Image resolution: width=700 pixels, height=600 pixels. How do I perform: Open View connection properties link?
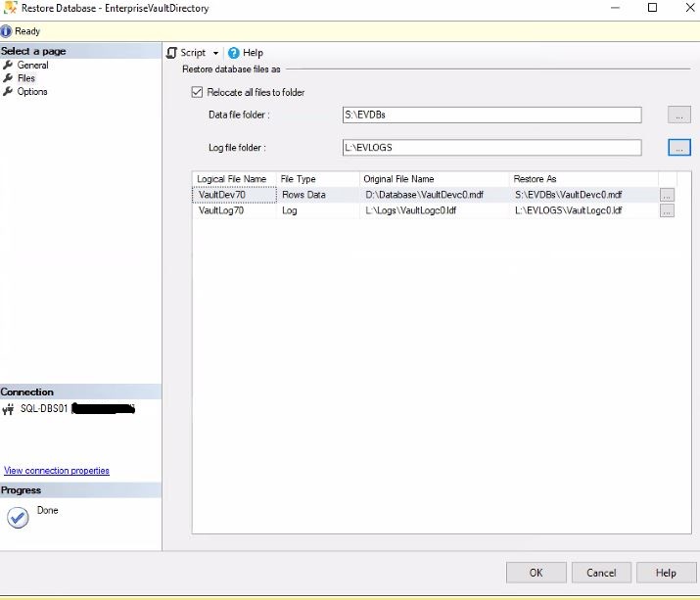pos(57,471)
